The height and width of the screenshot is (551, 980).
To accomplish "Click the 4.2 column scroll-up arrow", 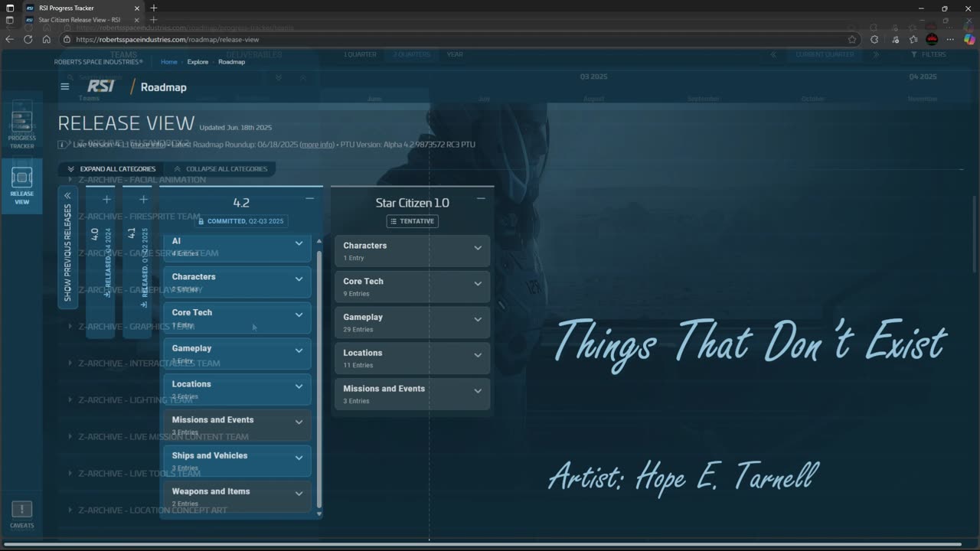I will (x=319, y=242).
